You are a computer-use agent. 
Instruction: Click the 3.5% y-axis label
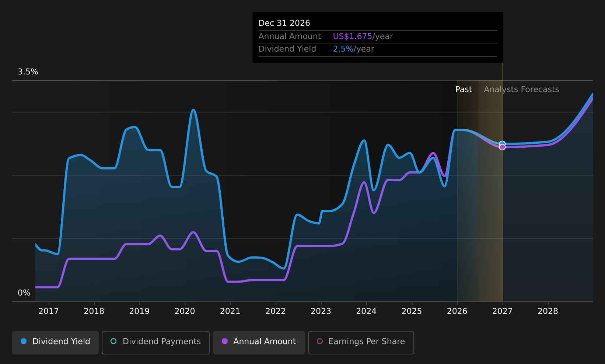(28, 72)
